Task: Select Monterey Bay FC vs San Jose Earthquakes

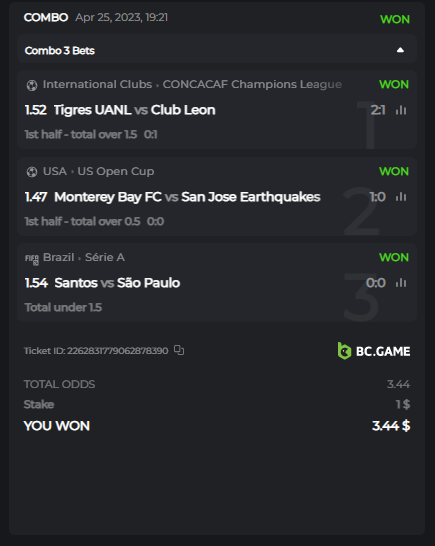Action: click(x=187, y=197)
